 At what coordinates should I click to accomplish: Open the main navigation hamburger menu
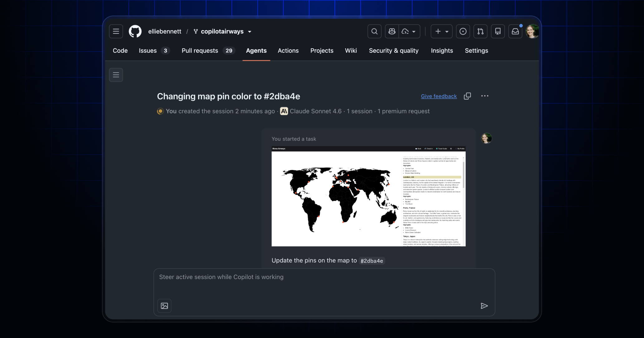(x=116, y=31)
